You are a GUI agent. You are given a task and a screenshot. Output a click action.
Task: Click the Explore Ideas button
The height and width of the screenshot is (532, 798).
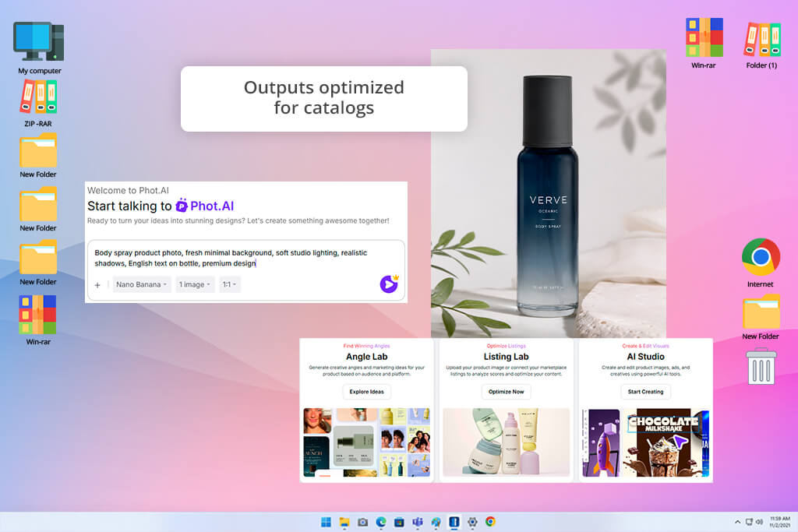366,392
